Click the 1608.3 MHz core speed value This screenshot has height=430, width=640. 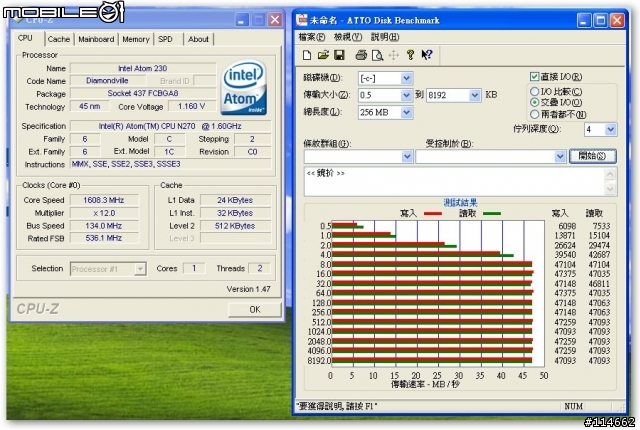104,200
